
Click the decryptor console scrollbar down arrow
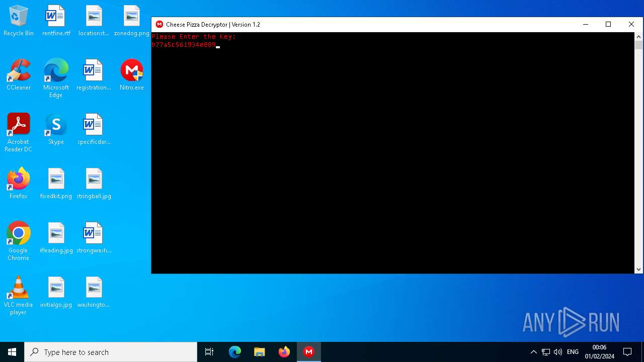point(639,269)
